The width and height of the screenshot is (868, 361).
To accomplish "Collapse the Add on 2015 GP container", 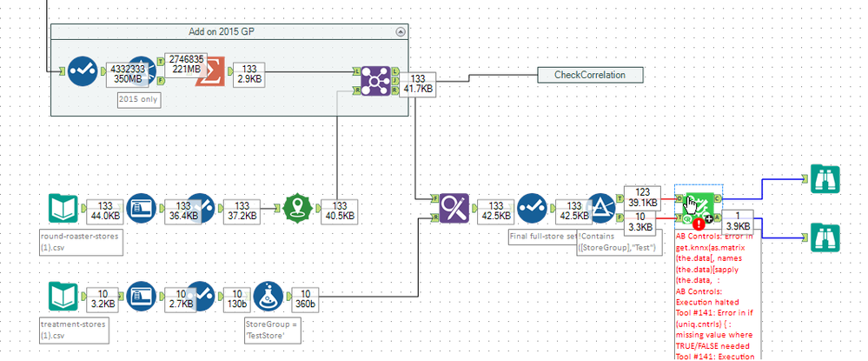I will click(x=401, y=31).
